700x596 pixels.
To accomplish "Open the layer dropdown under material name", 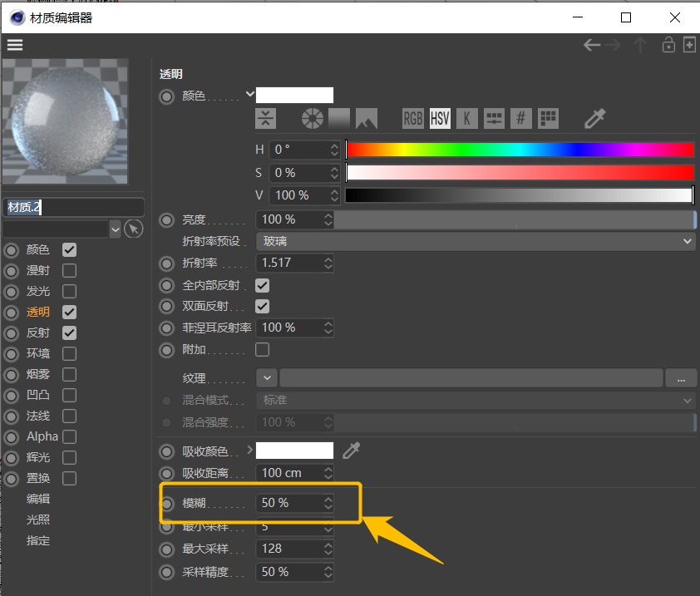I will [116, 229].
